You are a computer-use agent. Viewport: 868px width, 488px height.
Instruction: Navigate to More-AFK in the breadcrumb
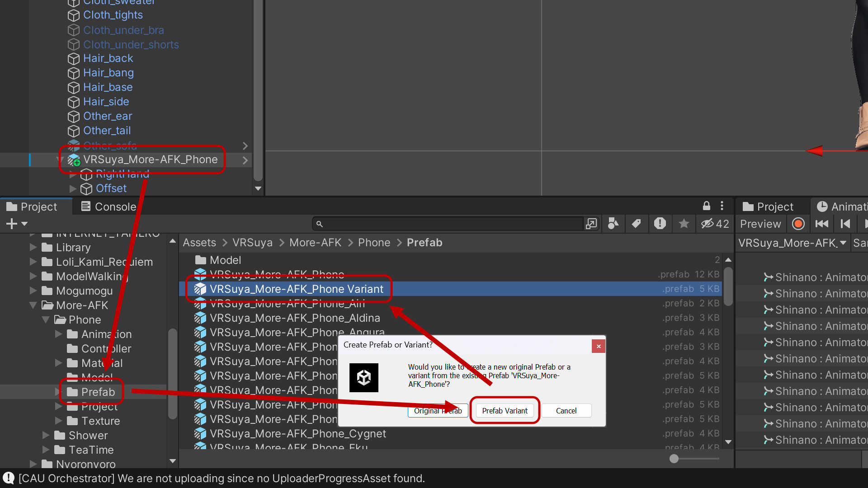tap(315, 243)
